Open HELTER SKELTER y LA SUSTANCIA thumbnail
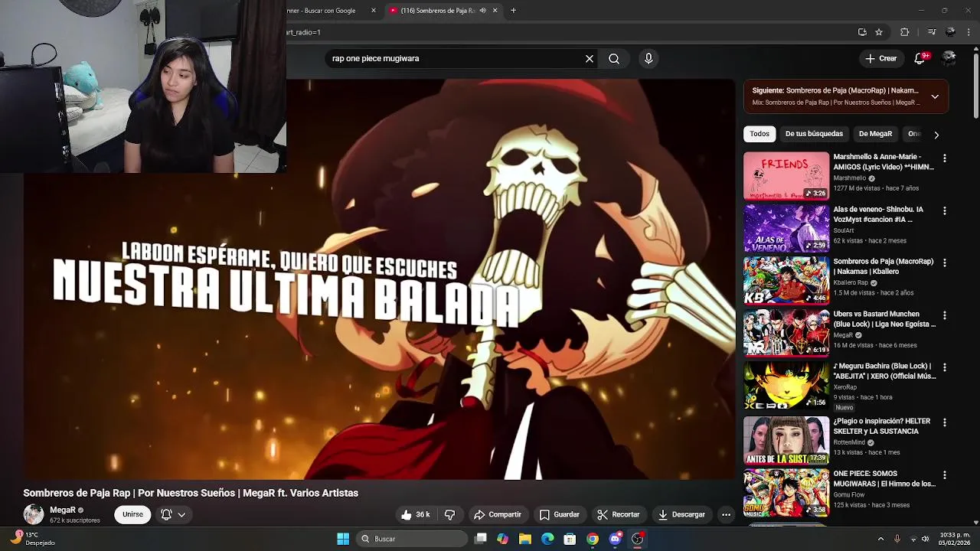Screen dimensions: 980x551 tap(786, 440)
